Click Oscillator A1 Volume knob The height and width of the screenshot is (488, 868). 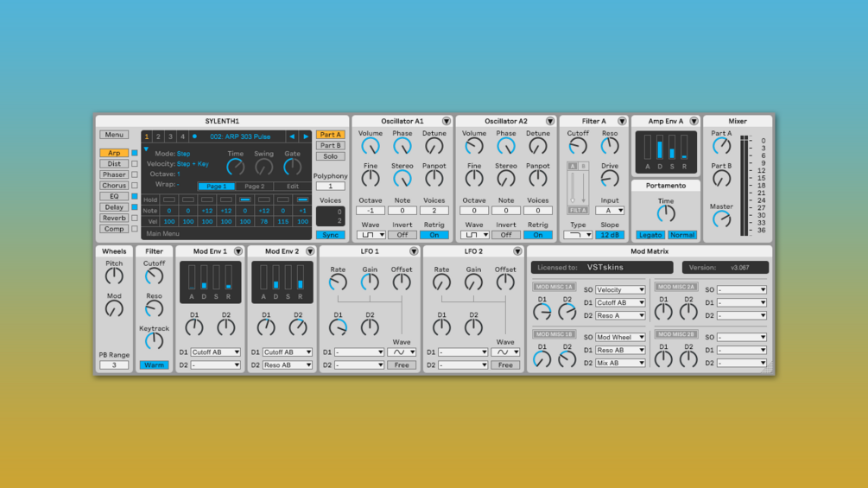371,147
